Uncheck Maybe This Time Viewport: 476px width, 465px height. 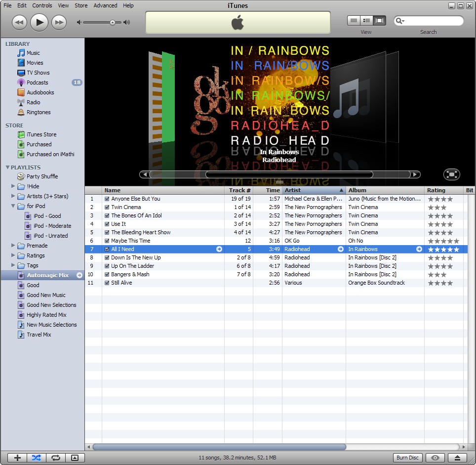pos(107,241)
